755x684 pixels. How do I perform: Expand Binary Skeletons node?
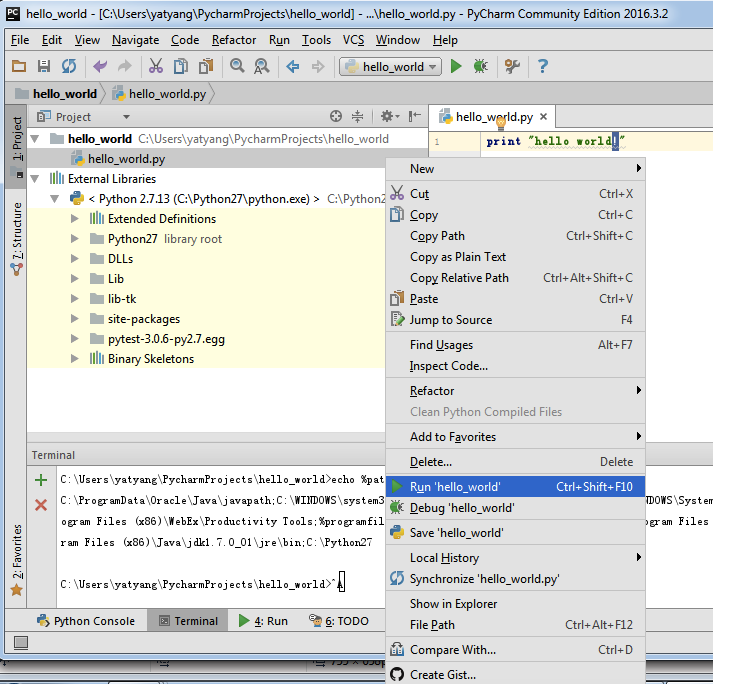[75, 359]
